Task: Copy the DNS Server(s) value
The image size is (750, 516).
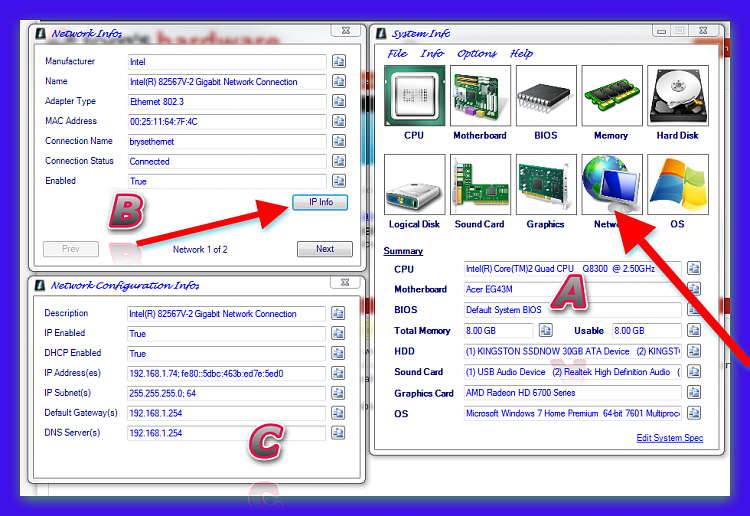Action: (338, 433)
